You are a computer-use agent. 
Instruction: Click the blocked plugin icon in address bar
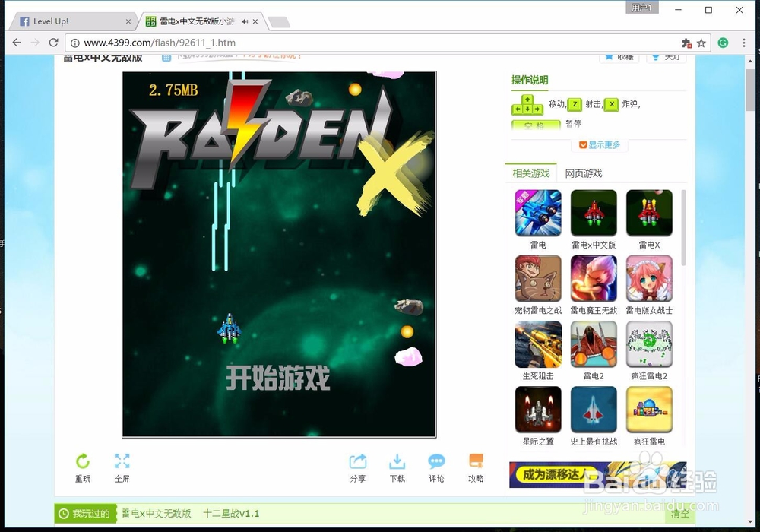coord(686,43)
